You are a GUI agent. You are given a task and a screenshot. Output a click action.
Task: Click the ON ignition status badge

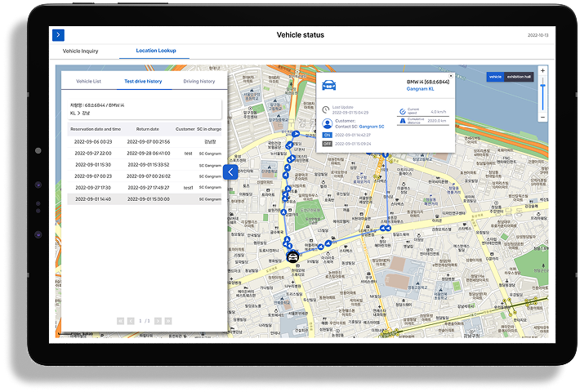(327, 135)
